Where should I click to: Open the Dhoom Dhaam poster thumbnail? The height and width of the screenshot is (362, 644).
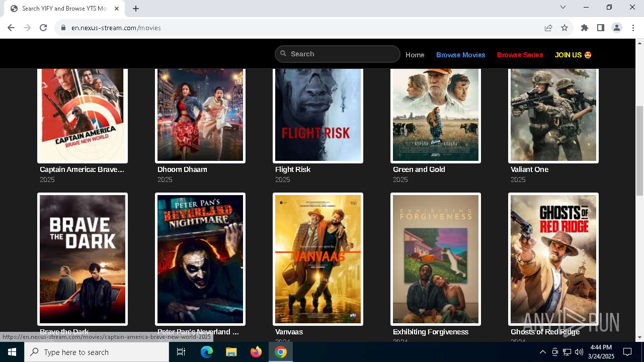point(200,115)
